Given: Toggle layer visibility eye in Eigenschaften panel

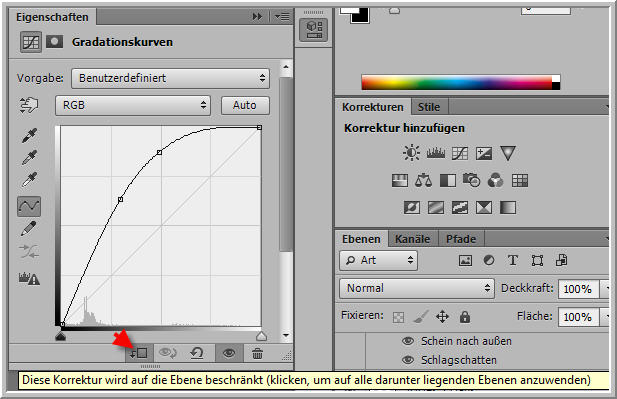Looking at the screenshot, I should click(x=229, y=353).
